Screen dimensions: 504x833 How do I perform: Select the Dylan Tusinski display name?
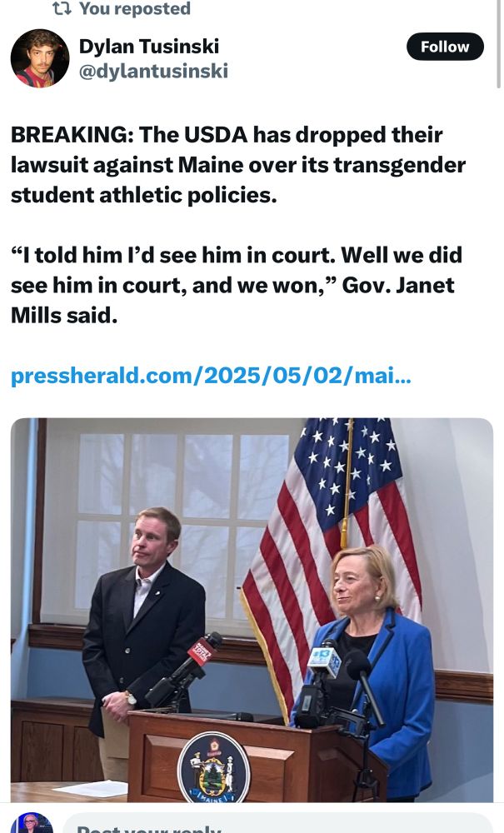(x=149, y=46)
